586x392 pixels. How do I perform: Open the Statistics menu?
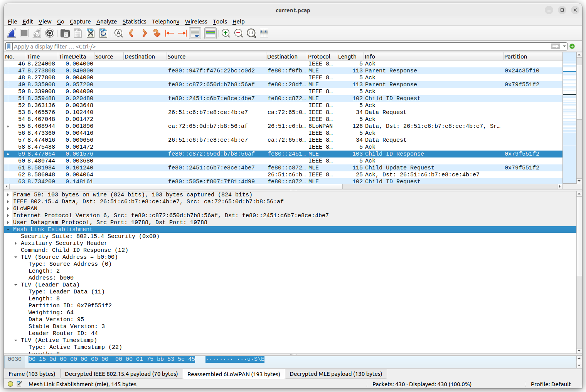134,22
